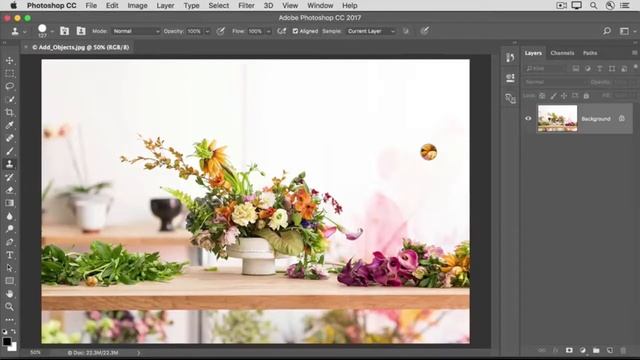Select the Rectangle shape tool
The image size is (640, 360).
[9, 281]
